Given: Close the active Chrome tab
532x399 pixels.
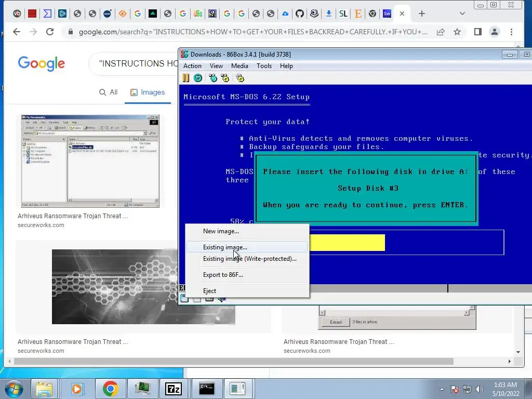Looking at the screenshot, I should 402,14.
